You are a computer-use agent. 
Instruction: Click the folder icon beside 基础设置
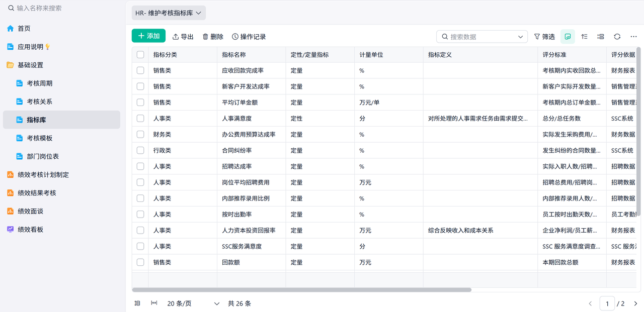(x=10, y=65)
